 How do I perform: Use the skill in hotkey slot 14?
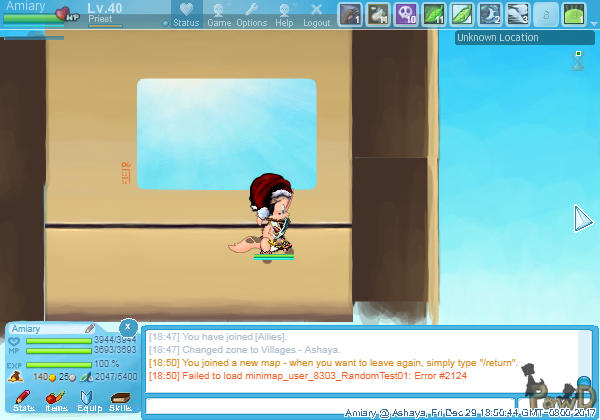pos(378,14)
